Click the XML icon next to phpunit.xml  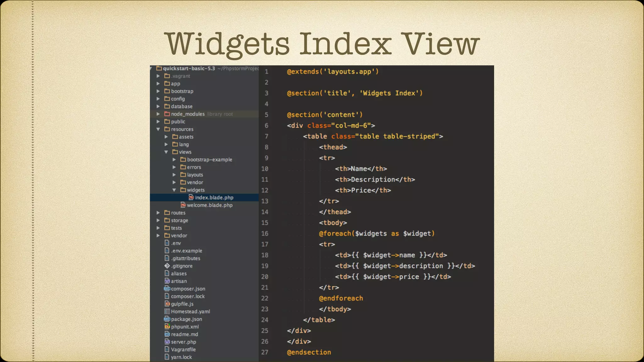click(x=167, y=326)
